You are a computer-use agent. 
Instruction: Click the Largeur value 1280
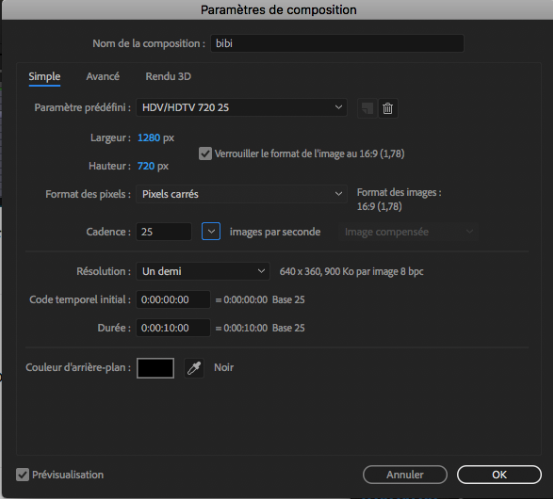click(x=148, y=138)
